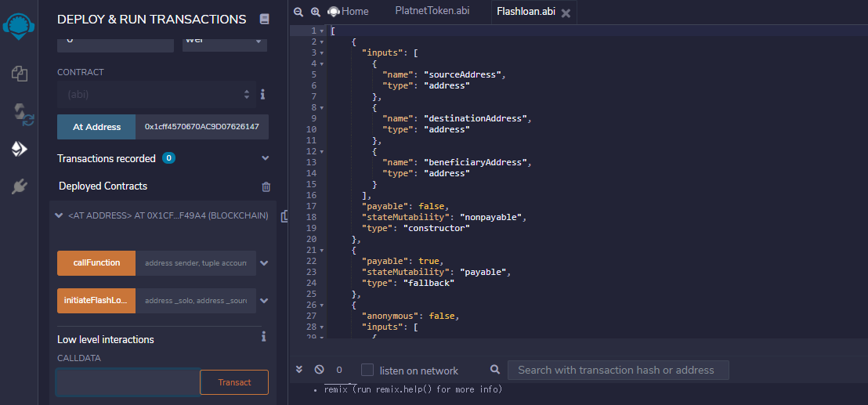Fold the object at line 12
This screenshot has height=405, width=868.
tap(321, 152)
